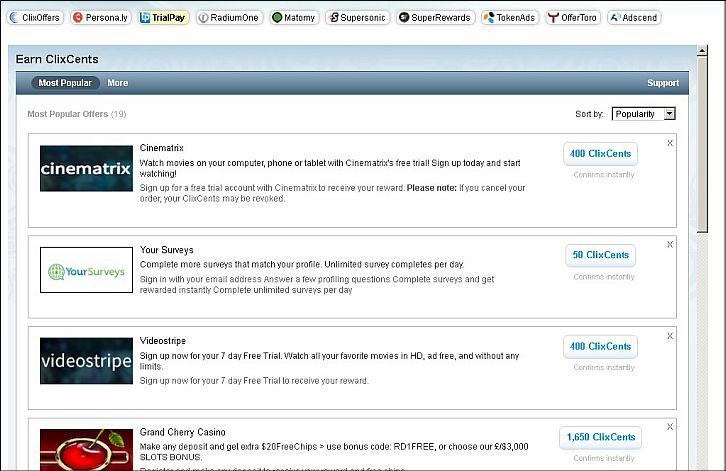
Task: Open the Support link
Action: 663,83
